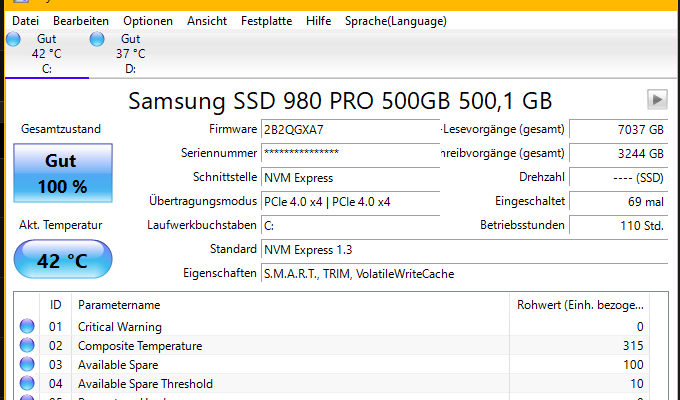Image resolution: width=680 pixels, height=400 pixels.
Task: Click the blue status orb for drive C:
Action: [x=13, y=39]
